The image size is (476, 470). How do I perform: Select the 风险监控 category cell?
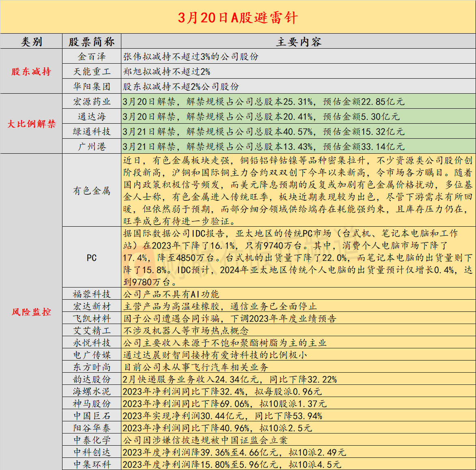(x=31, y=312)
